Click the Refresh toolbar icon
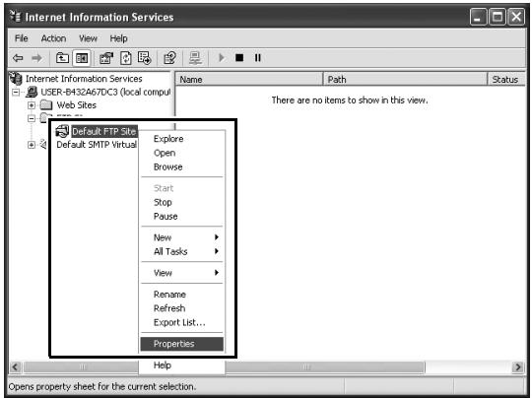Viewport: 532px width, 398px height. pyautogui.click(x=126, y=58)
